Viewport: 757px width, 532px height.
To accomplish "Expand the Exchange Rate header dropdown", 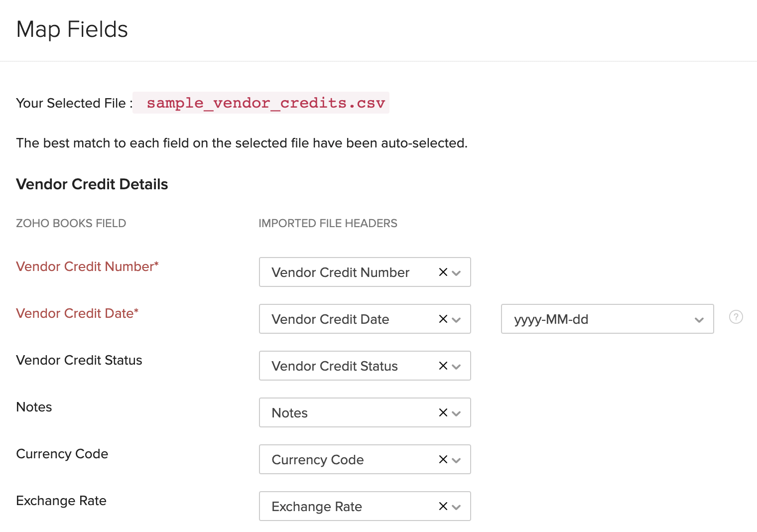I will [456, 506].
